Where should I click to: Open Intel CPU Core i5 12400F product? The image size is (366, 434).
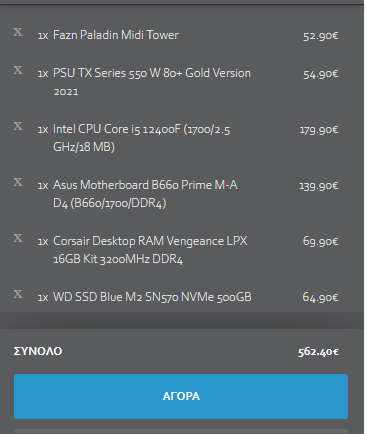[x=142, y=138]
